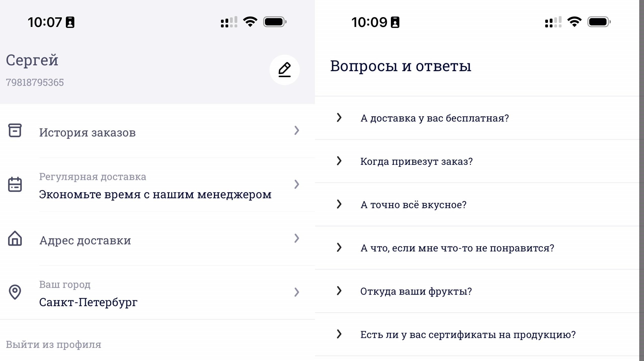The height and width of the screenshot is (361, 644).
Task: Click the Вопросы и ответы heading
Action: tap(401, 66)
